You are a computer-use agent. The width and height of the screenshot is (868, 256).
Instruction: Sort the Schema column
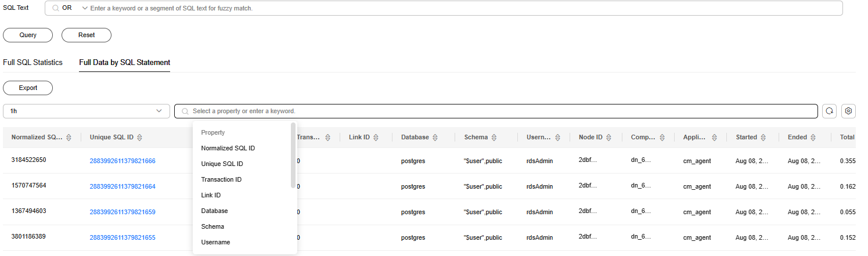494,138
